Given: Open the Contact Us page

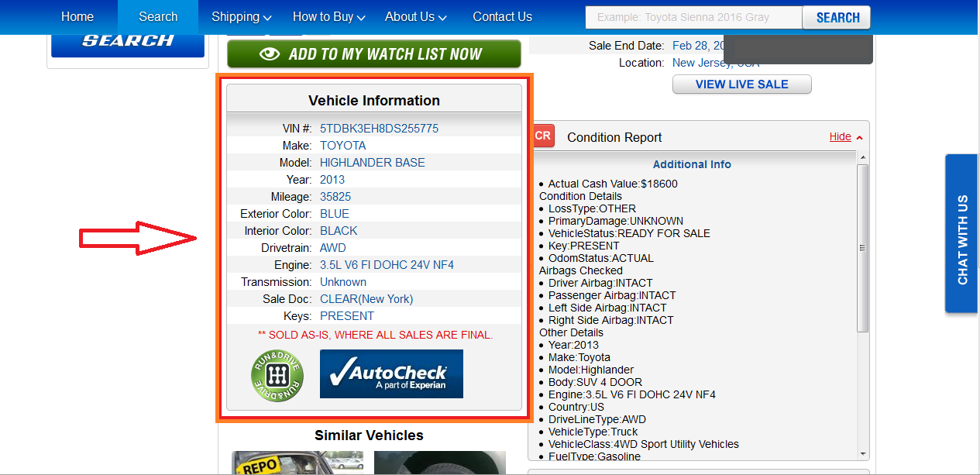Looking at the screenshot, I should [503, 16].
